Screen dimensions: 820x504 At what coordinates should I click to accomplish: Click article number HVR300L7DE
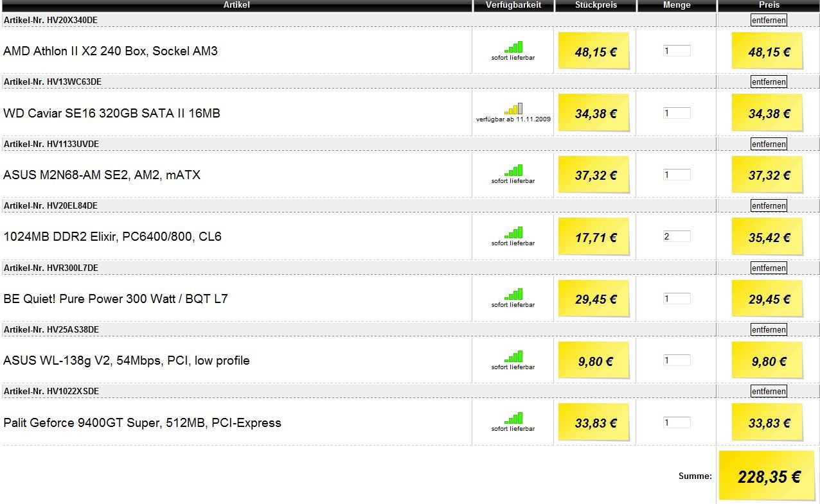(x=73, y=268)
